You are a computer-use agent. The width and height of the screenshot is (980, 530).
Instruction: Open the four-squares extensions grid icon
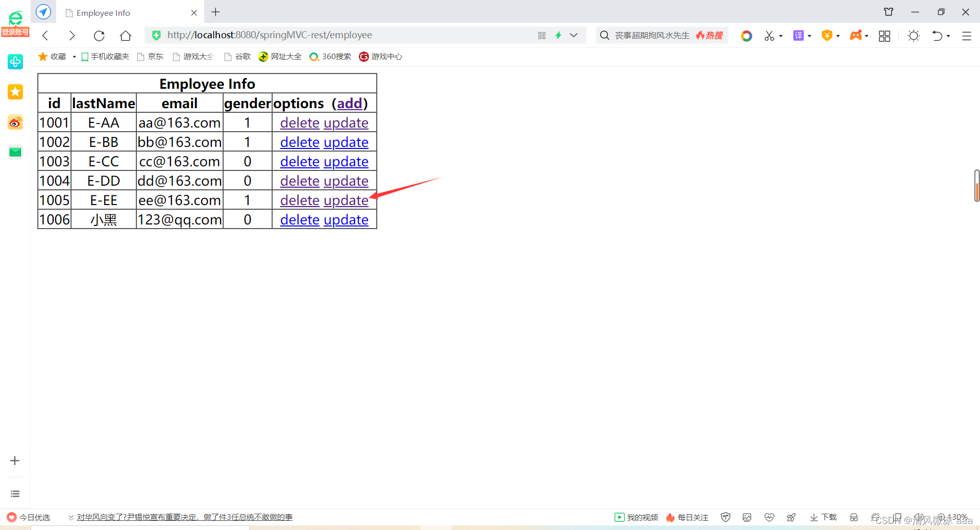pyautogui.click(x=885, y=36)
